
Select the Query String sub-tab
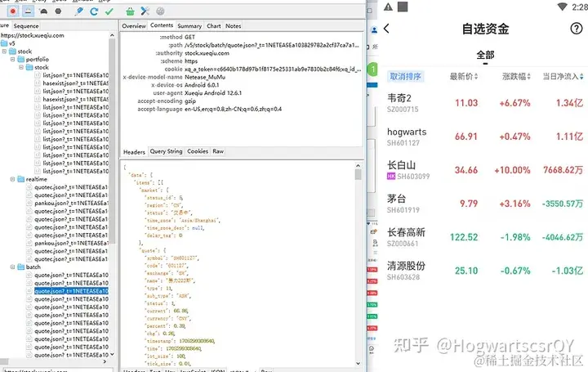[x=166, y=151]
